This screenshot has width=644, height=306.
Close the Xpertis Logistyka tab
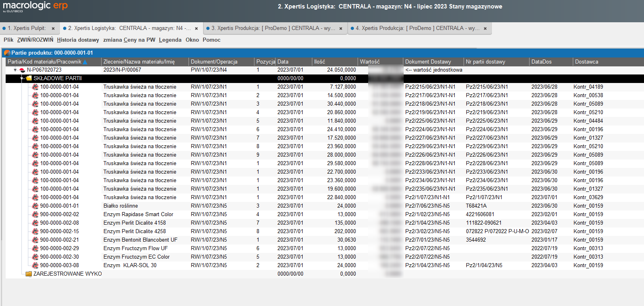tap(196, 29)
